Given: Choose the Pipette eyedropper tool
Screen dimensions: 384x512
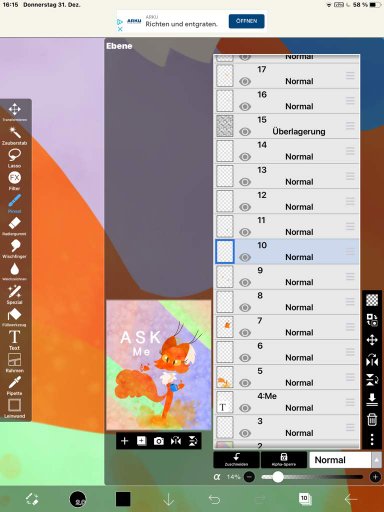Looking at the screenshot, I should tap(14, 385).
